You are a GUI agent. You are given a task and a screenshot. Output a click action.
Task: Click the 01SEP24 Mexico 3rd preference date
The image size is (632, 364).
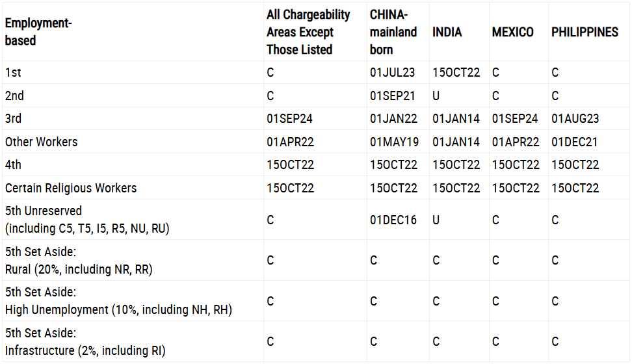[x=515, y=118]
